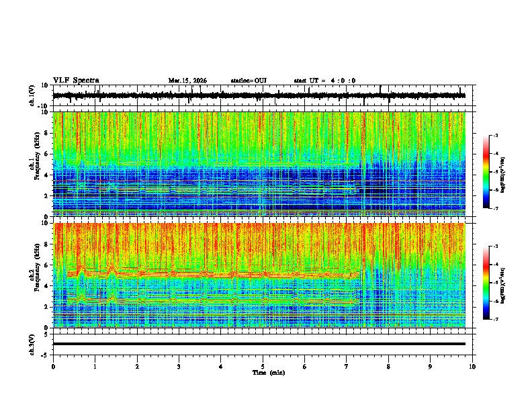Click the '6' kHz tick on ch.2 spectrogram axis
Screen dimensions: 532x411
click(x=46, y=265)
